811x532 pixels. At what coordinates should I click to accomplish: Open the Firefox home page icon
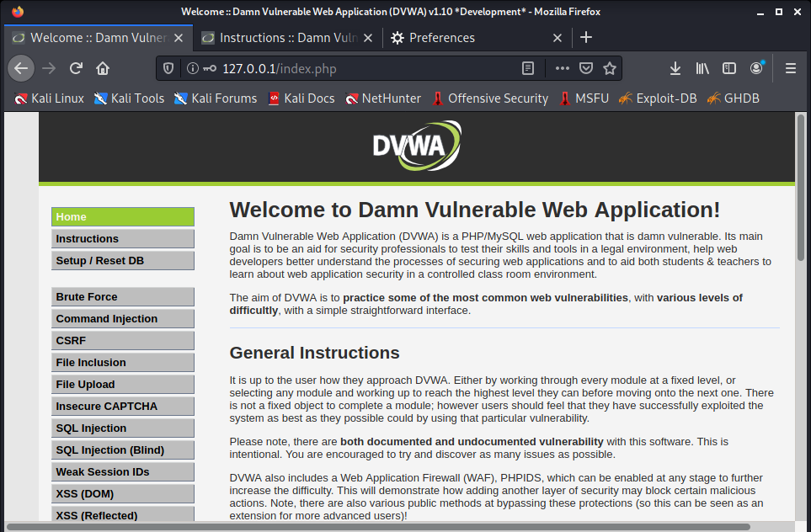pos(103,68)
